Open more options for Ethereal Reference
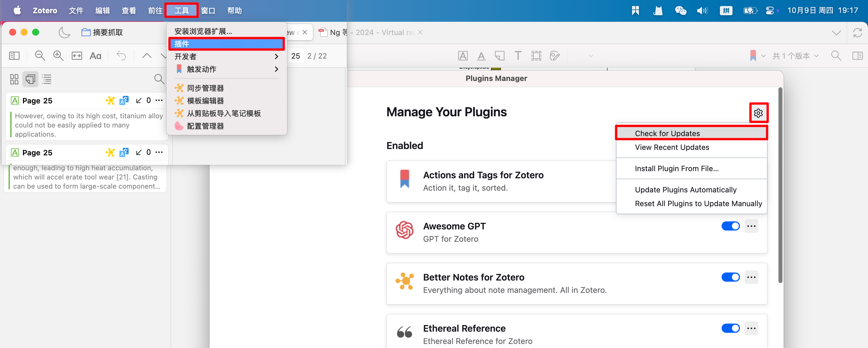868x348 pixels. click(751, 328)
